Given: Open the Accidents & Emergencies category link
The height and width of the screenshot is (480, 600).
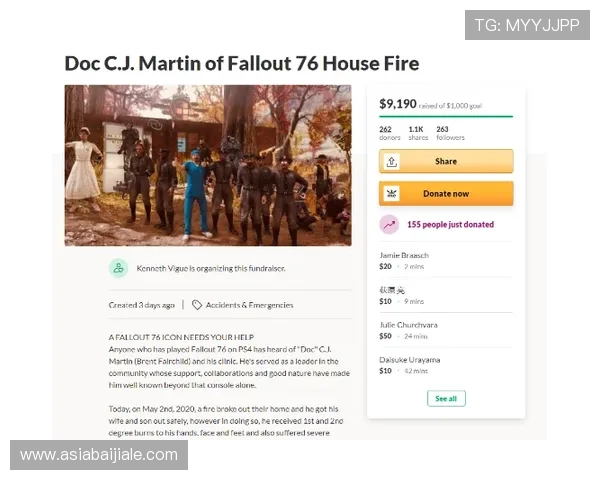Looking at the screenshot, I should (x=249, y=305).
